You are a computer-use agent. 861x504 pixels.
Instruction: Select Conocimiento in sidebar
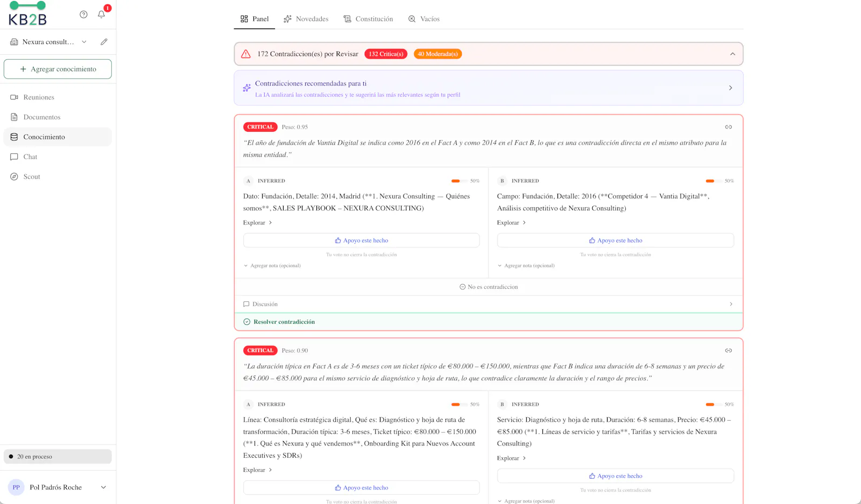(x=58, y=137)
